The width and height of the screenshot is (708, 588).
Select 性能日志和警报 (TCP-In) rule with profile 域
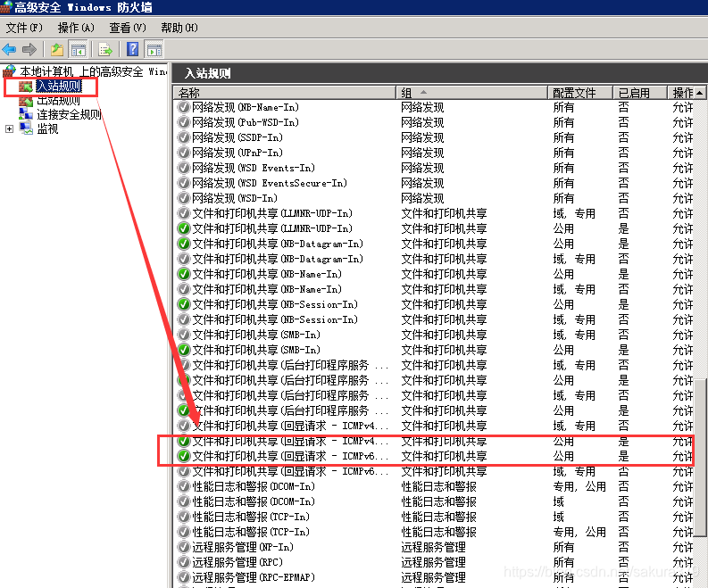pos(251,517)
